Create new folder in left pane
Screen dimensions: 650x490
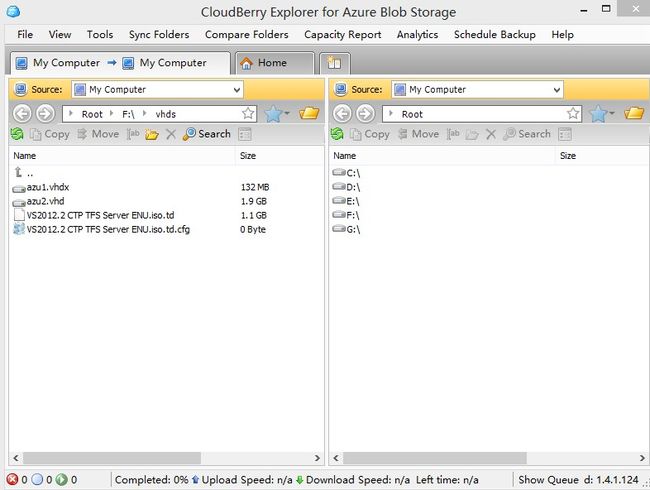click(x=152, y=134)
